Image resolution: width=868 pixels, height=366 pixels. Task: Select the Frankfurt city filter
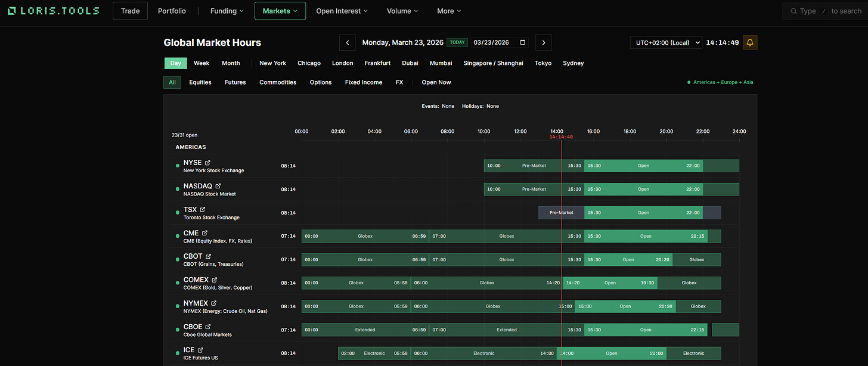coord(377,63)
